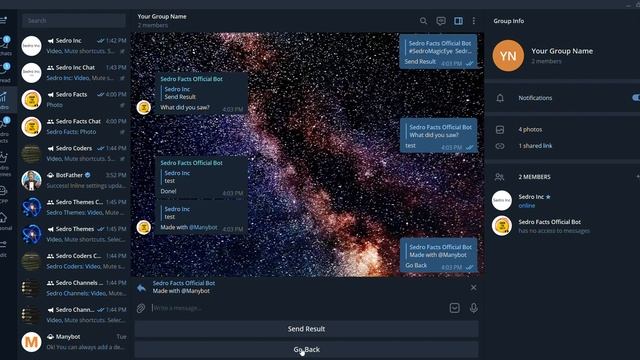Focus the Write a message input field
The height and width of the screenshot is (360, 640).
click(298, 308)
